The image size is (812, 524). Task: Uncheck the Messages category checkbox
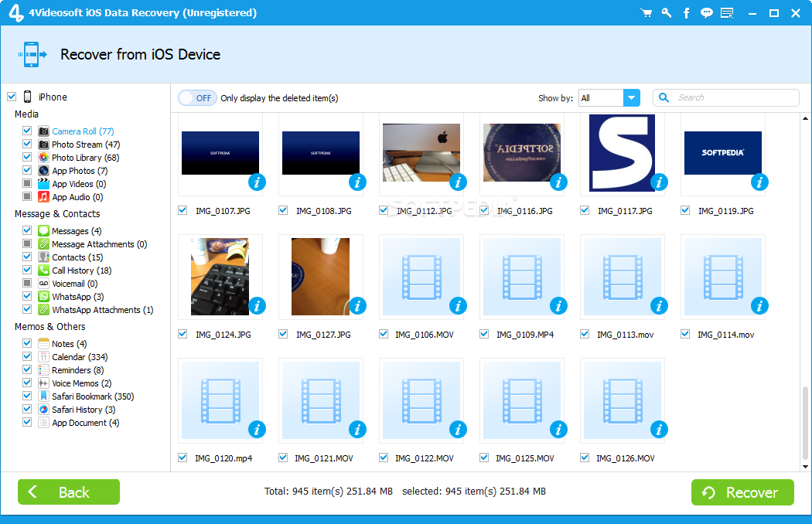[x=27, y=230]
